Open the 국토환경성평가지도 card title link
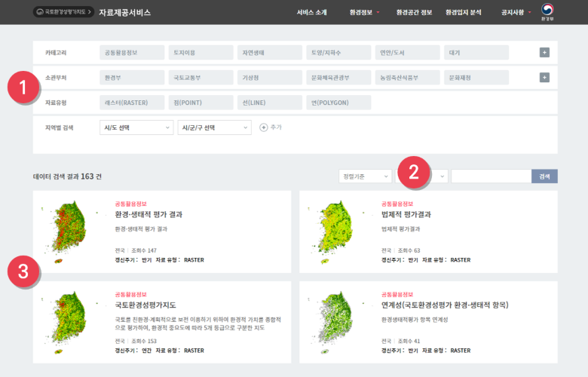This screenshot has height=377, width=588. [145, 305]
